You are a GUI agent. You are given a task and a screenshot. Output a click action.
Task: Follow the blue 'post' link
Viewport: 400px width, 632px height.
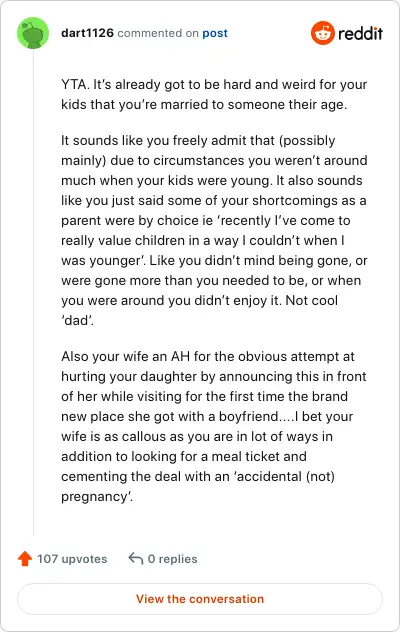215,33
